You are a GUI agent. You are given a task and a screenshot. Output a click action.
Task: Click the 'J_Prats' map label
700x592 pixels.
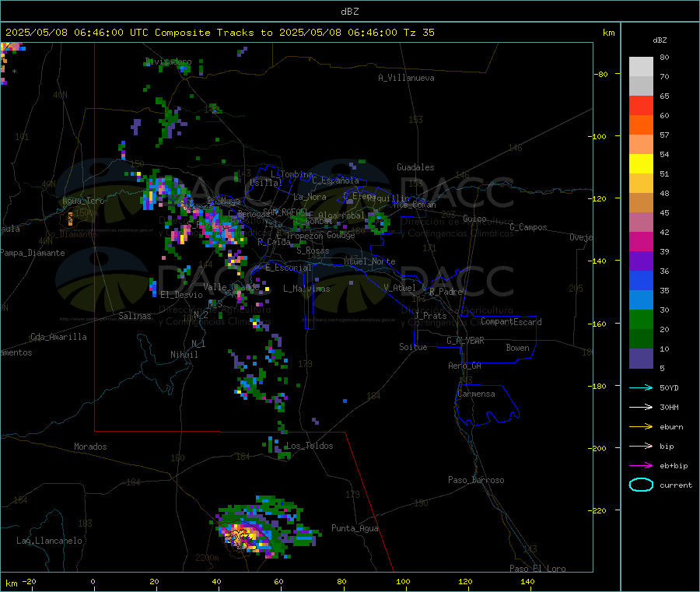pos(430,316)
